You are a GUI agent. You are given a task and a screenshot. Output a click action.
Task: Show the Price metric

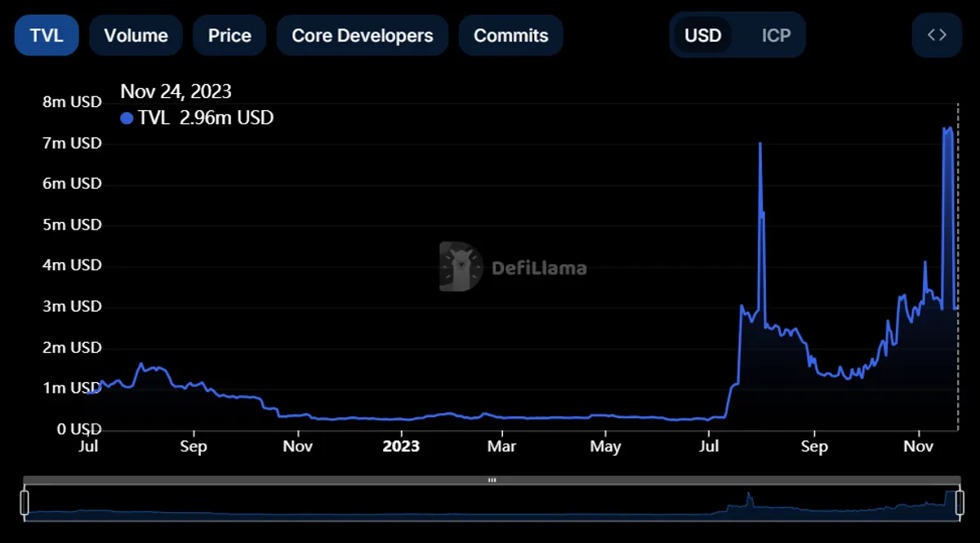click(229, 35)
